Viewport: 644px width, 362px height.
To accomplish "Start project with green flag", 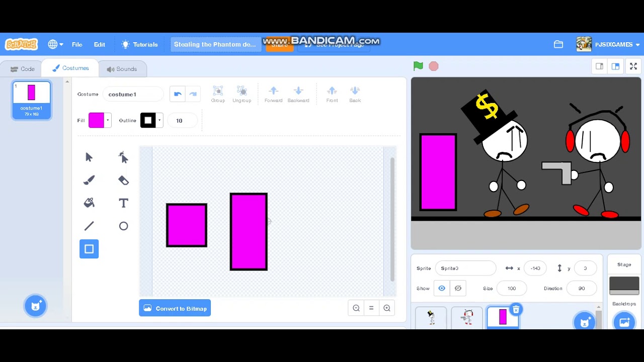I will coord(418,66).
